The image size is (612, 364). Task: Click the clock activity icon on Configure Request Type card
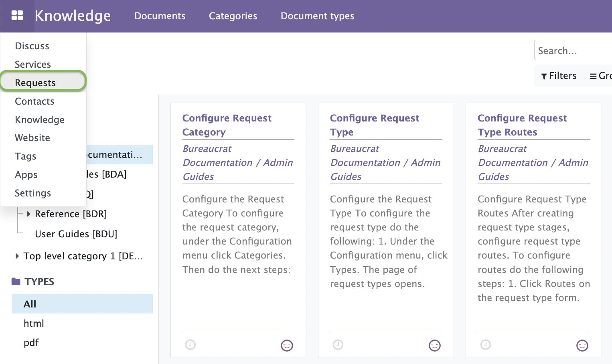pyautogui.click(x=338, y=345)
